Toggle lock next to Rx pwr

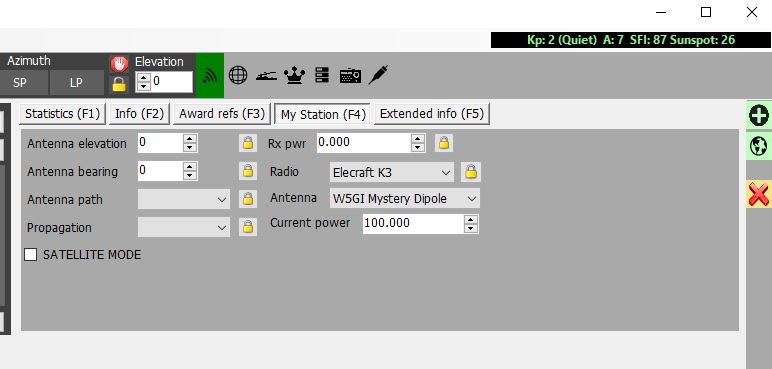coord(444,143)
